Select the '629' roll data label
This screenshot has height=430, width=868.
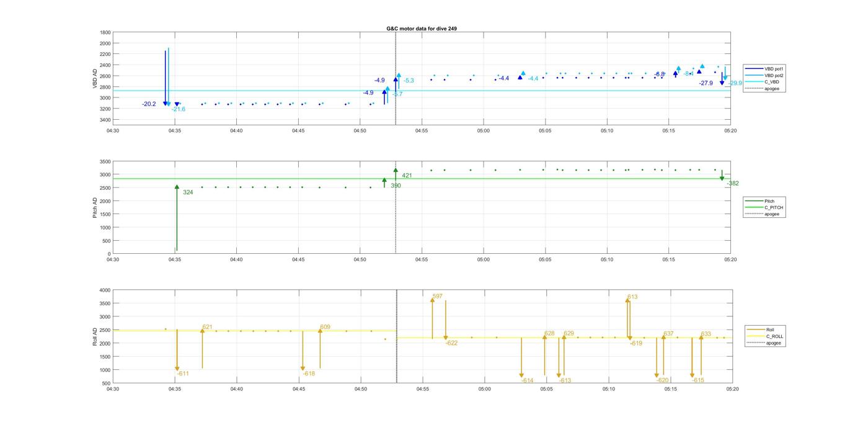(x=569, y=334)
